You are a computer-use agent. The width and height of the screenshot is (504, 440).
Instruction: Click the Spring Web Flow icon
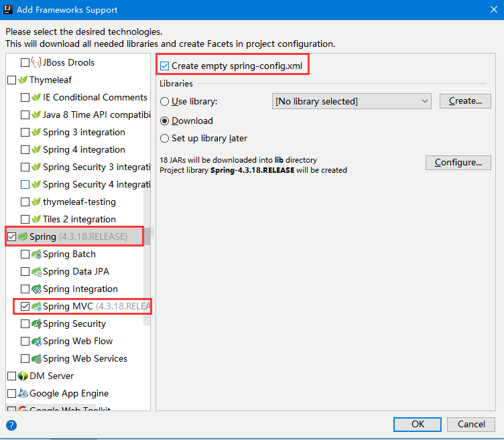[36, 341]
